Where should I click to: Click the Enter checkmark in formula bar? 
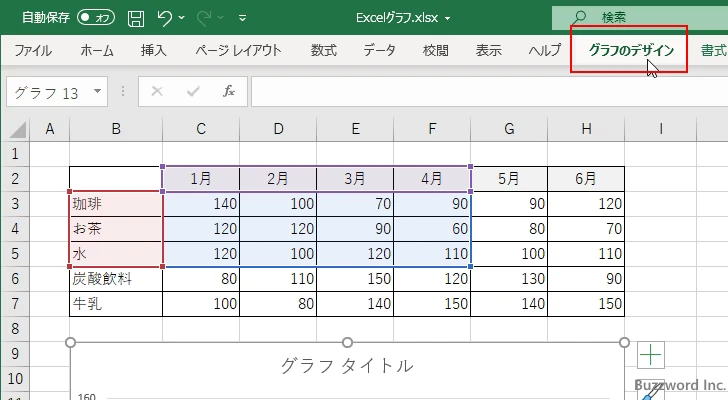(193, 92)
